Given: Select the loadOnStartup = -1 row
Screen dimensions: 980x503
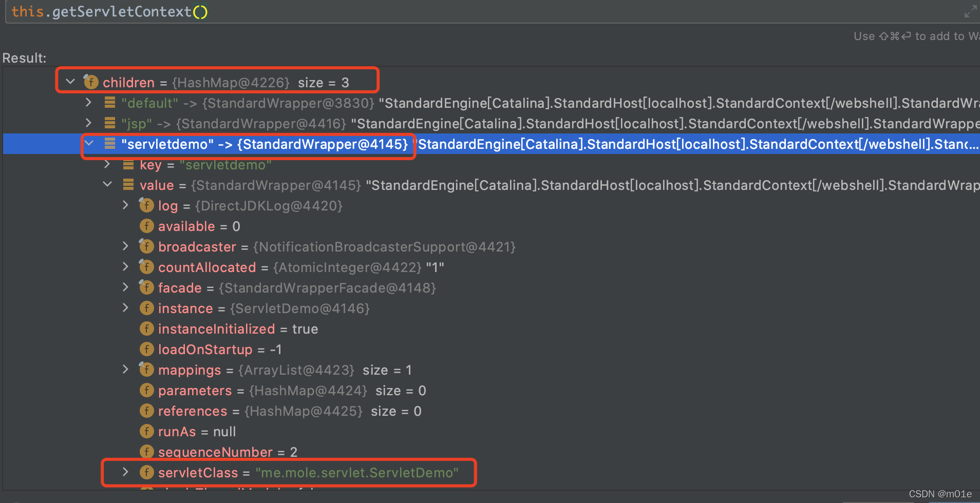Looking at the screenshot, I should (491, 349).
